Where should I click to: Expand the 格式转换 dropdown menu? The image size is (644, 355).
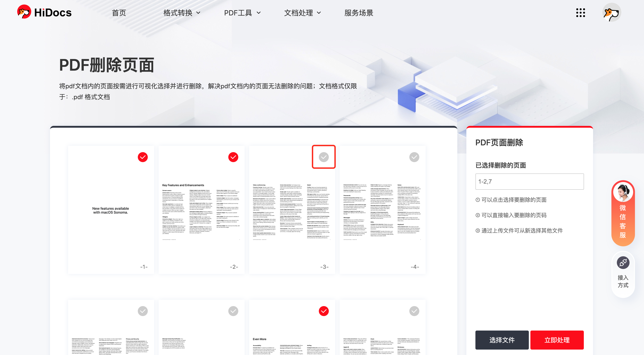pos(182,13)
